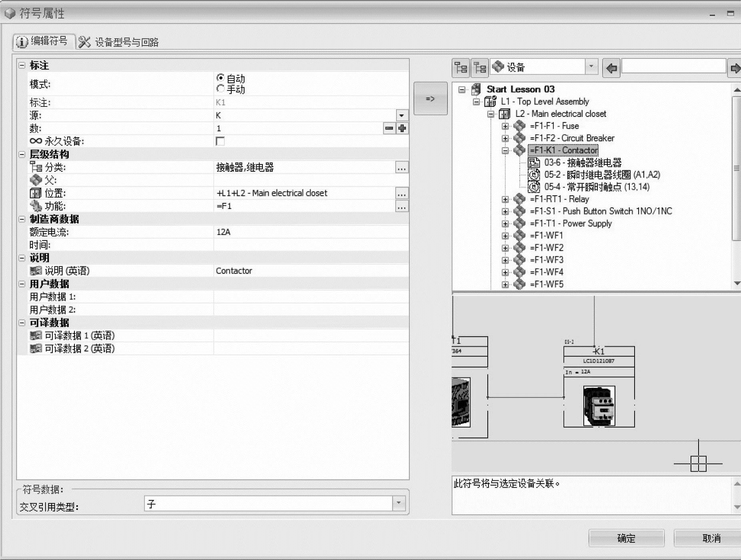This screenshot has height=560, width=741.
Task: Click the expand-all tree toolbar icon
Action: point(461,68)
